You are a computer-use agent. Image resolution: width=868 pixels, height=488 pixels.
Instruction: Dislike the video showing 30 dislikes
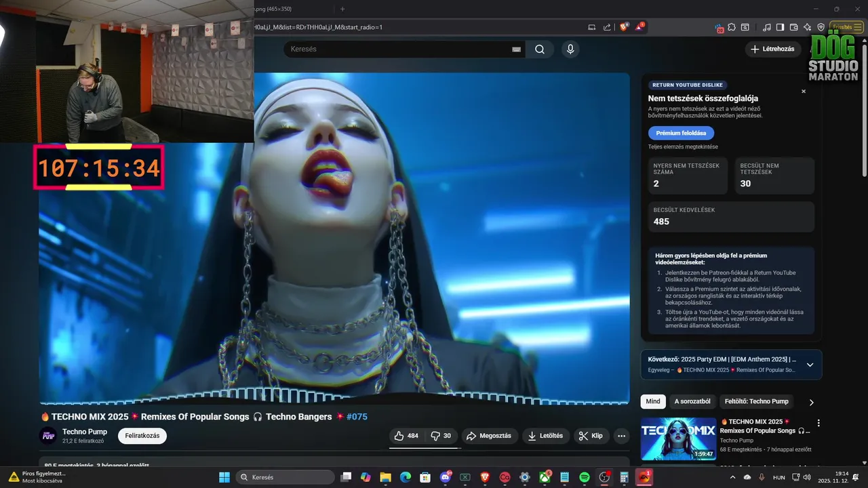pyautogui.click(x=441, y=436)
